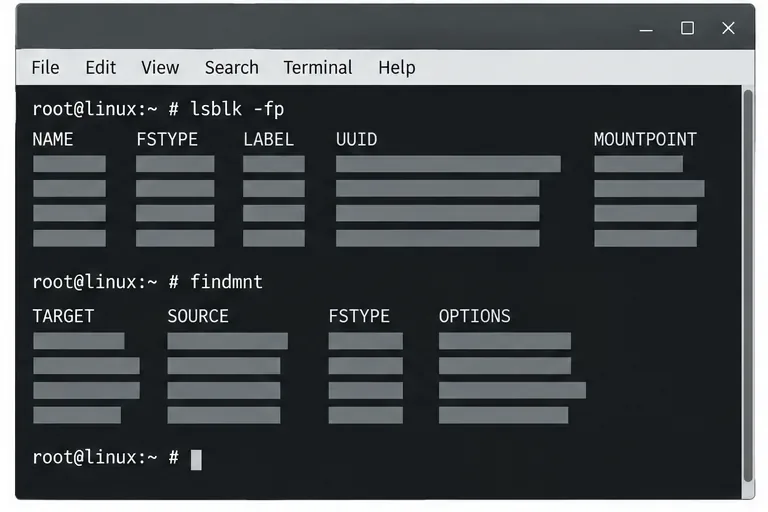The width and height of the screenshot is (768, 512).
Task: Open the File menu
Action: pyautogui.click(x=45, y=67)
